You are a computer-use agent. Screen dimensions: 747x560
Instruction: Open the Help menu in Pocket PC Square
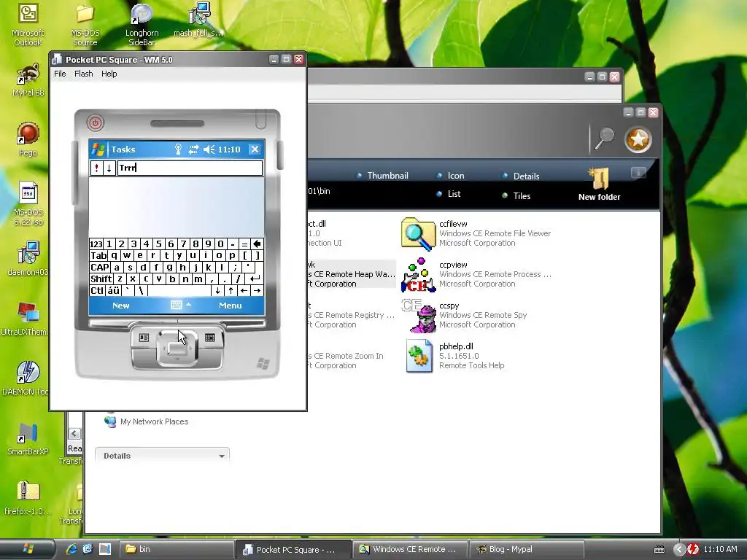(x=109, y=74)
